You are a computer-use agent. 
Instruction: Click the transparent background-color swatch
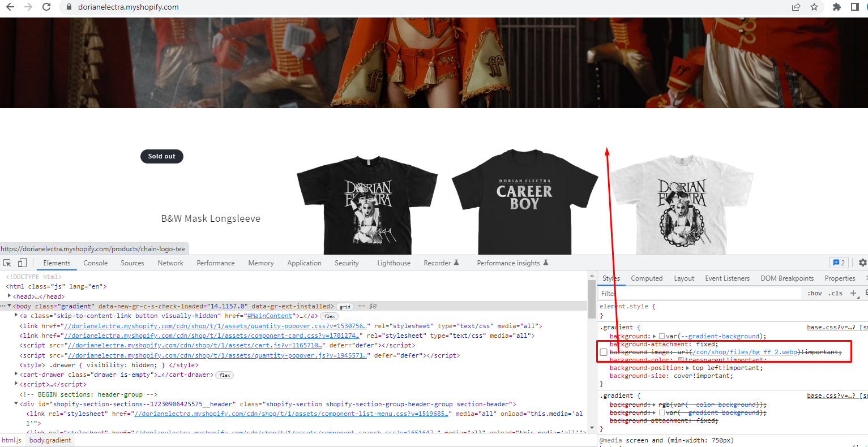(681, 360)
